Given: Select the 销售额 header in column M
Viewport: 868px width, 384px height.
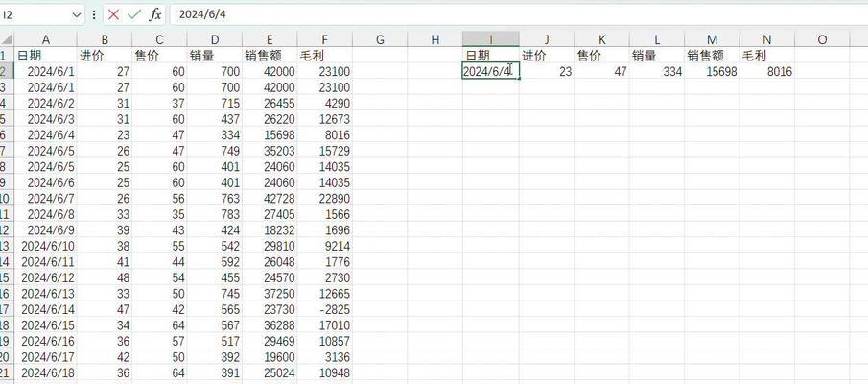Looking at the screenshot, I should (x=712, y=56).
